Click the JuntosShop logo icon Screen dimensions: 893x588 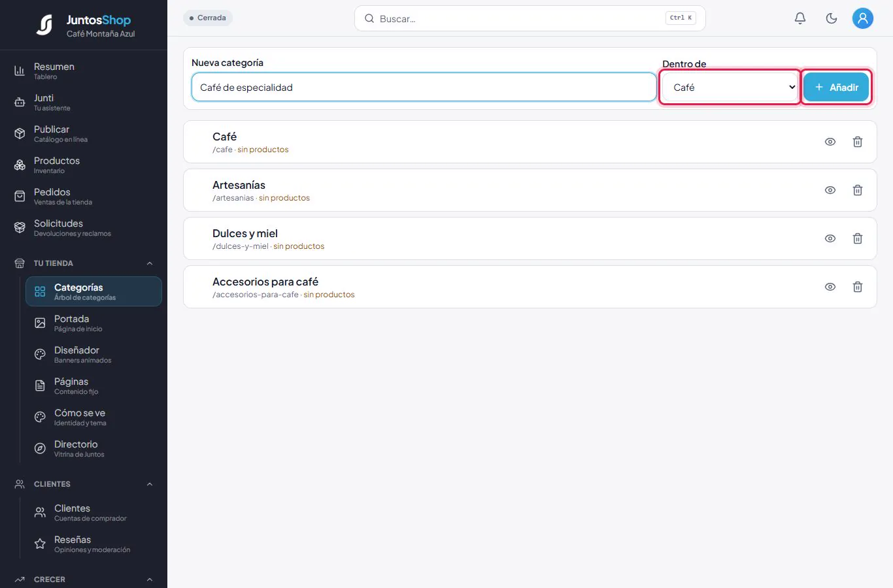[44, 25]
